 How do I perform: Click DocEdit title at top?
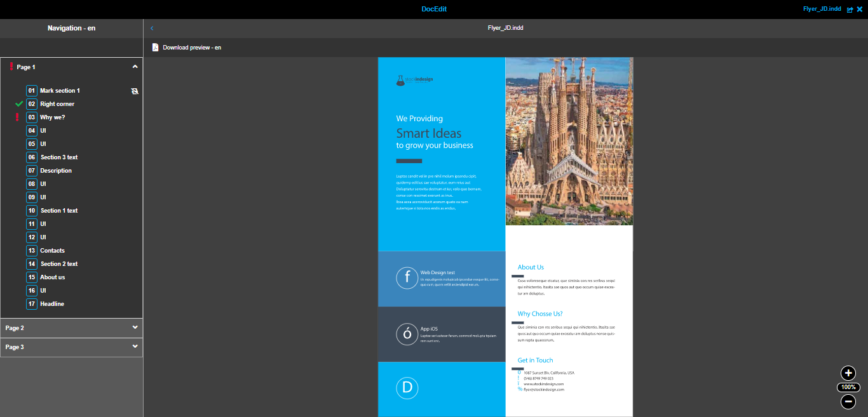tap(434, 9)
